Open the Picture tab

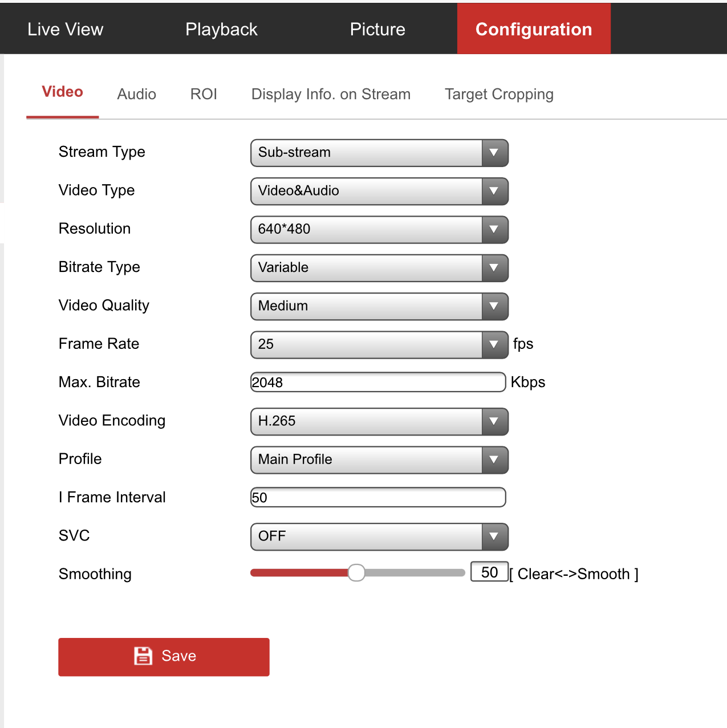pyautogui.click(x=377, y=29)
